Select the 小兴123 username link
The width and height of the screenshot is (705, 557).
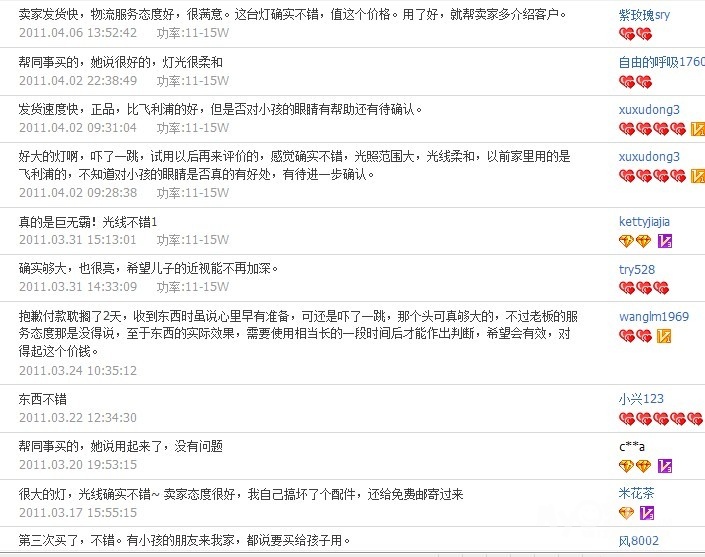coord(640,399)
